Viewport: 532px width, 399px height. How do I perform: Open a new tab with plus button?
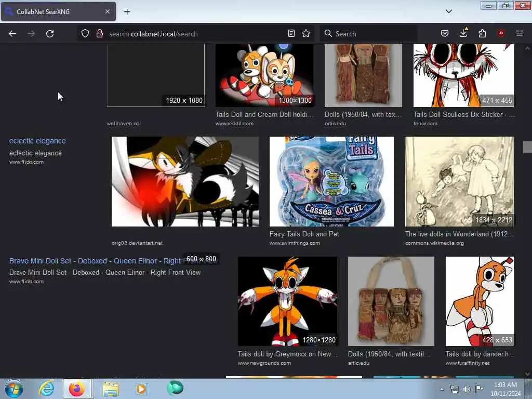point(127,12)
